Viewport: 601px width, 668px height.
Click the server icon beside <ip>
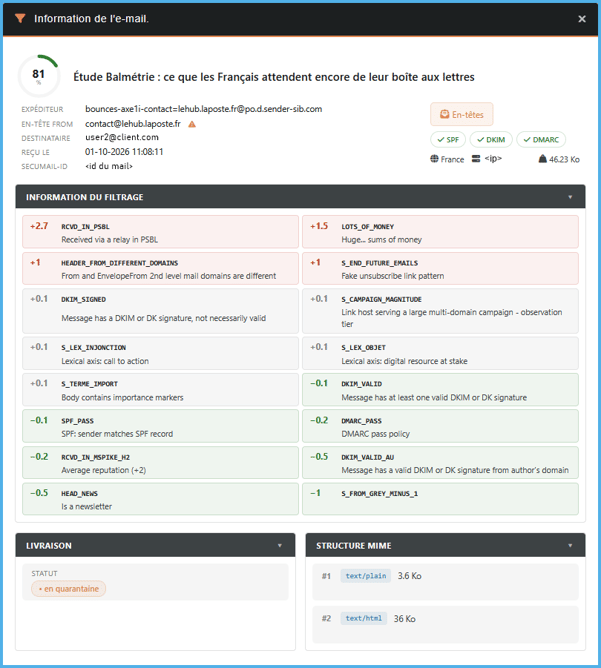point(476,159)
